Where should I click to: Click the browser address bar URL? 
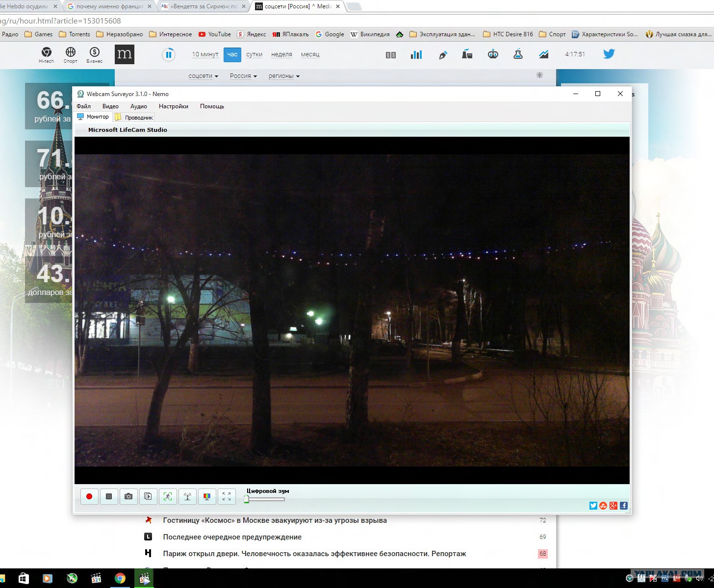click(61, 21)
